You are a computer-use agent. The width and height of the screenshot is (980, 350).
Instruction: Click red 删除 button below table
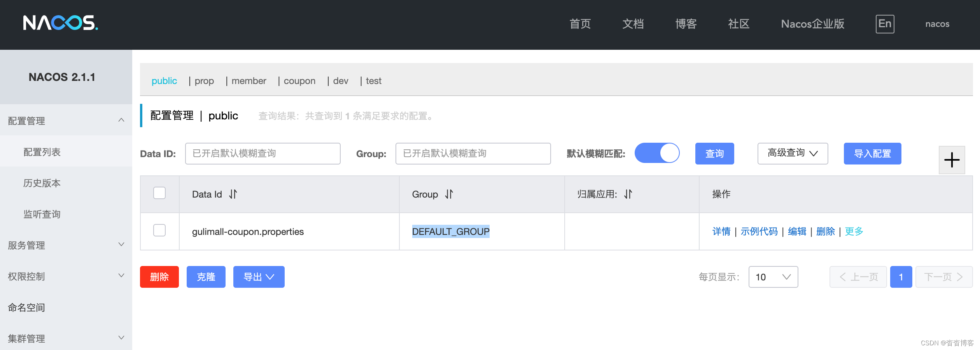click(159, 277)
